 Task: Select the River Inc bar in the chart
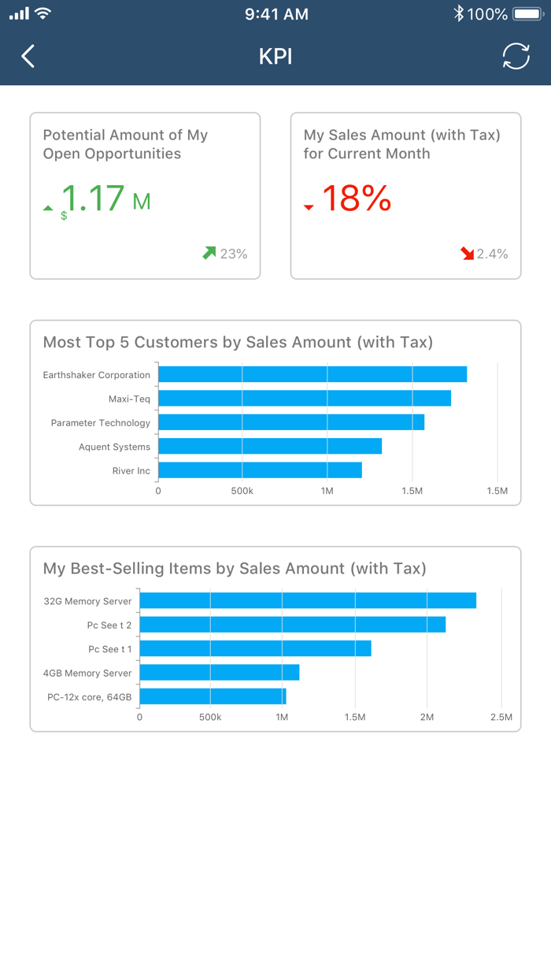click(x=260, y=470)
